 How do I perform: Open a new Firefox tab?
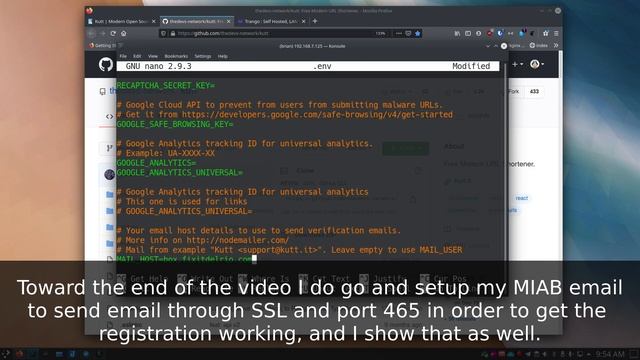pyautogui.click(x=315, y=21)
